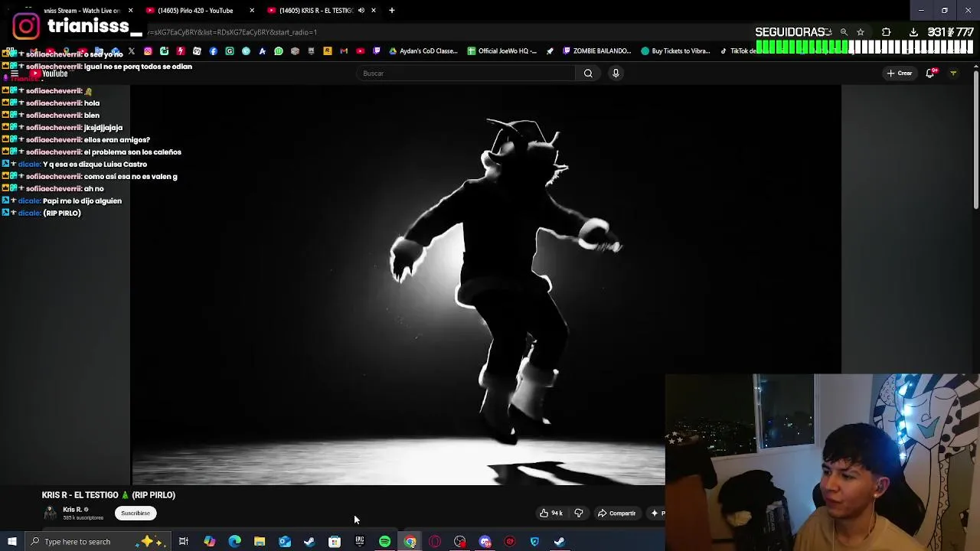Viewport: 980px width, 551px height.
Task: Open the Instagram bookmark icon
Action: 148,51
